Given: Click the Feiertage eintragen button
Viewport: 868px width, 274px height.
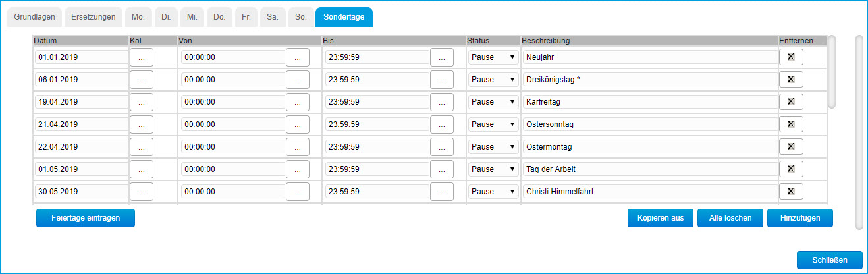Looking at the screenshot, I should point(86,217).
